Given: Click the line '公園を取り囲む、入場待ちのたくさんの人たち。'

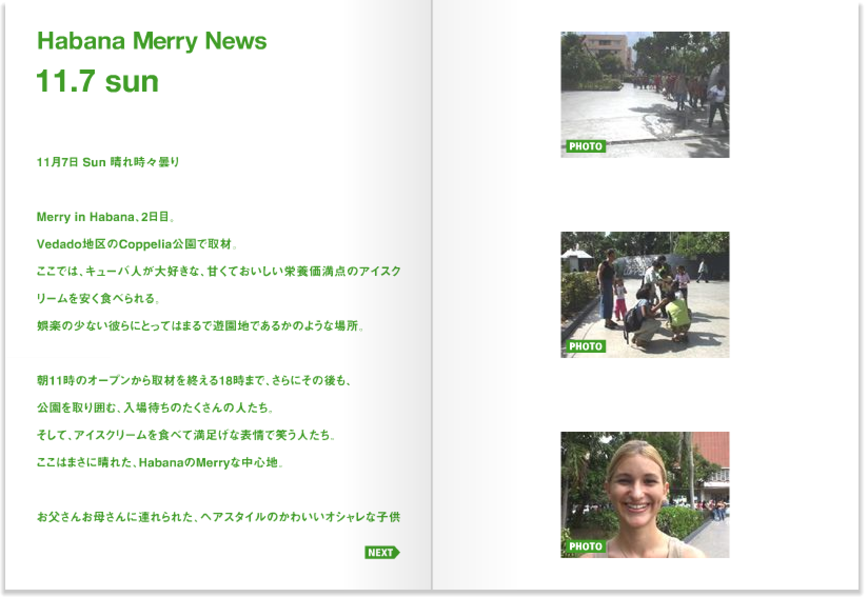Looking at the screenshot, I should pos(156,408).
